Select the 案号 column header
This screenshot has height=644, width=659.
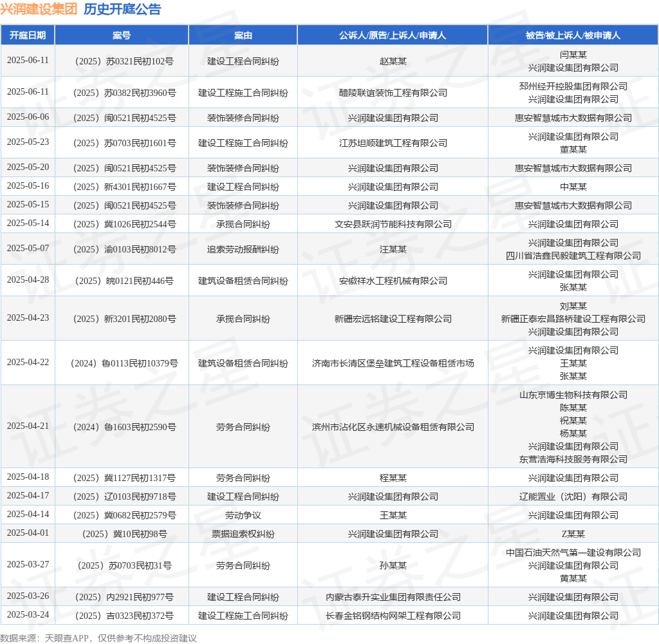pos(122,35)
